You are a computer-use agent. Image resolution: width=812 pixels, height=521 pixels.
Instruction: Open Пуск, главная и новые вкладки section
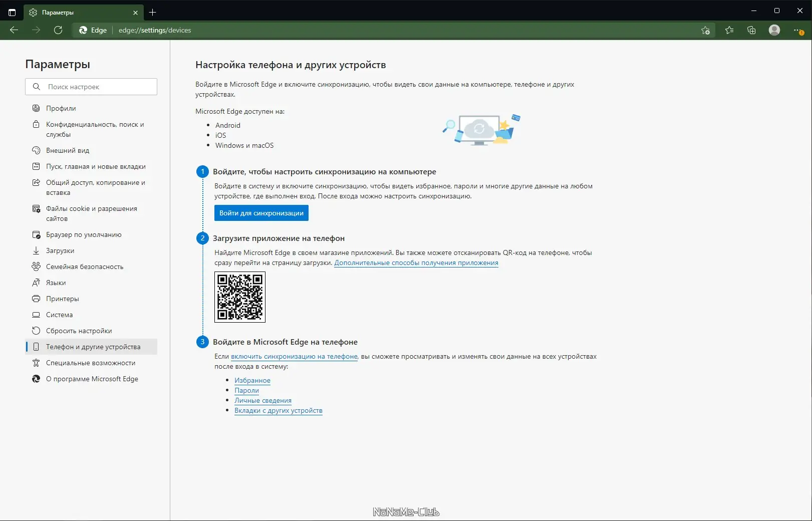click(91, 166)
